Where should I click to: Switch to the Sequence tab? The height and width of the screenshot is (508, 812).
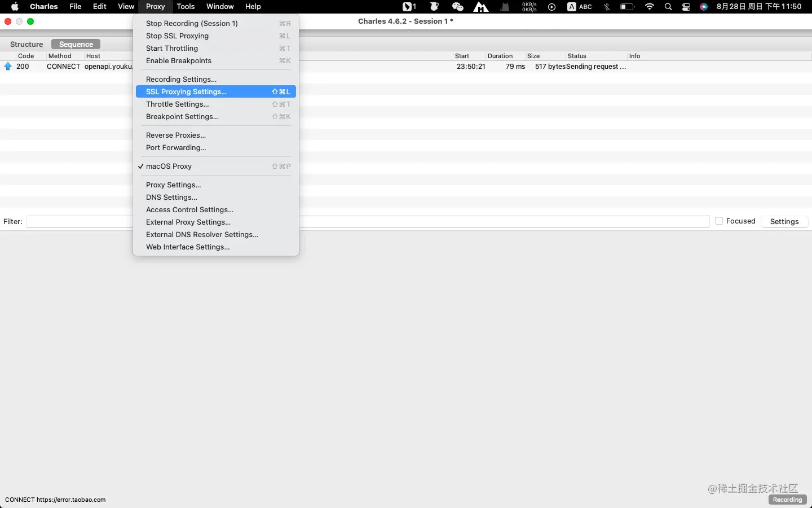pos(76,45)
